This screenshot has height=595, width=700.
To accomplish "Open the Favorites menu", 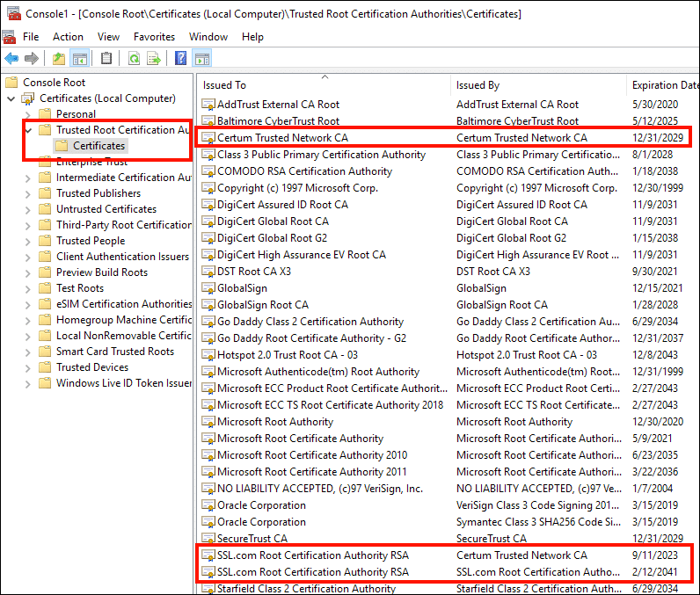I will [154, 37].
